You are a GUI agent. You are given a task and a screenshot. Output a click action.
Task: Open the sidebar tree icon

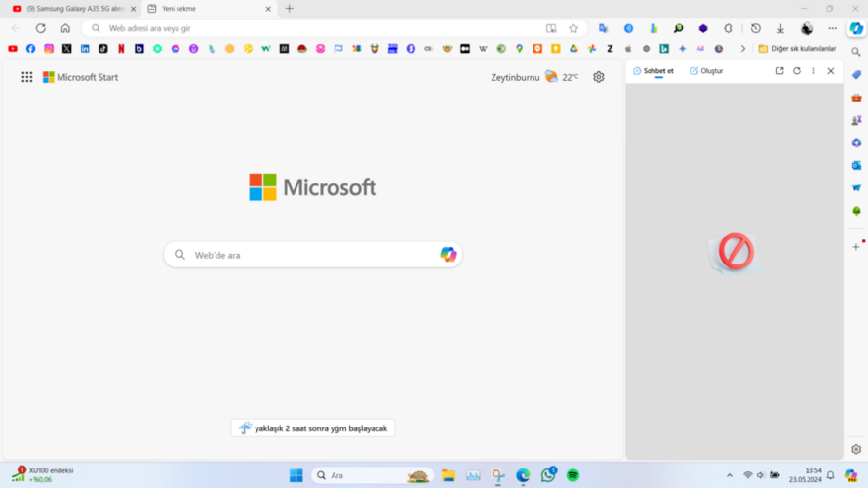pos(856,211)
